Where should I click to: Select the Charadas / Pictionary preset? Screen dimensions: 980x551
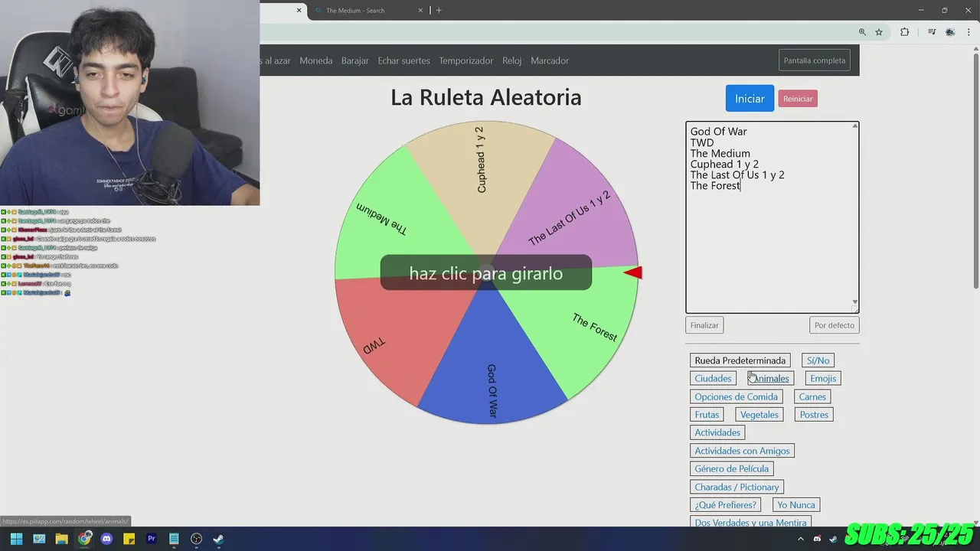click(x=737, y=487)
